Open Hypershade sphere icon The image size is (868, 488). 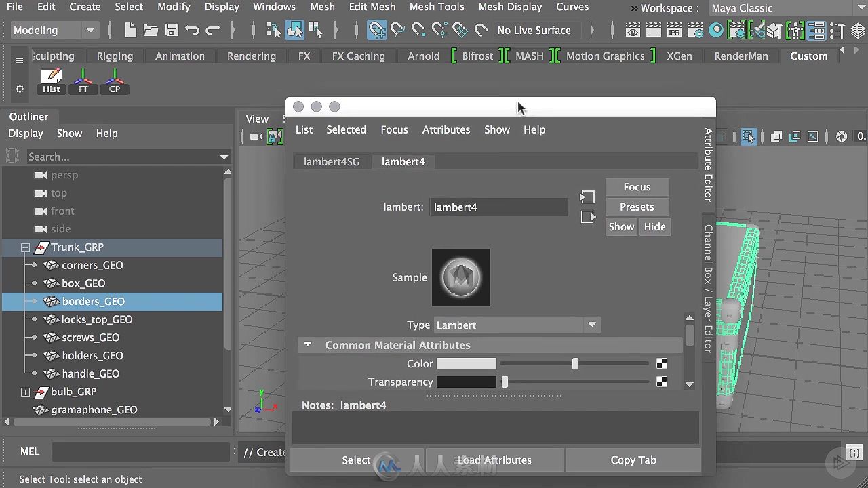click(x=716, y=30)
